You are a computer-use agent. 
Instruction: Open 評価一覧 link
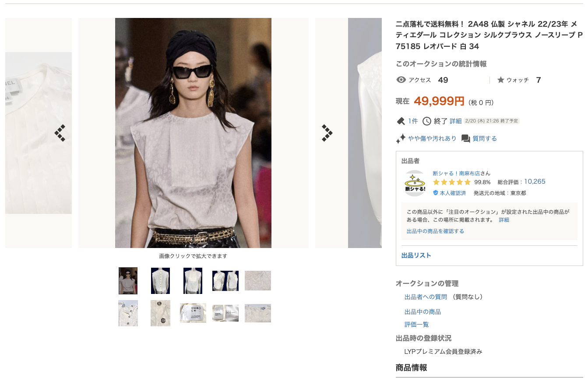tap(417, 325)
